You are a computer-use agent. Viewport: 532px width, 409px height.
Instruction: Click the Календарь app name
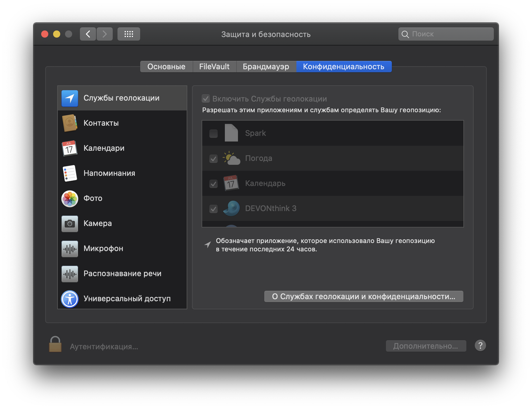265,183
